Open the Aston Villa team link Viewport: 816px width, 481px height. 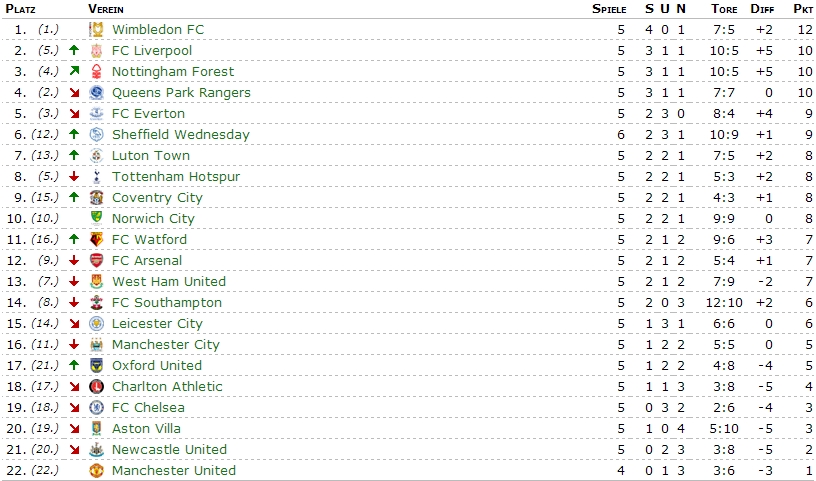[x=146, y=428]
